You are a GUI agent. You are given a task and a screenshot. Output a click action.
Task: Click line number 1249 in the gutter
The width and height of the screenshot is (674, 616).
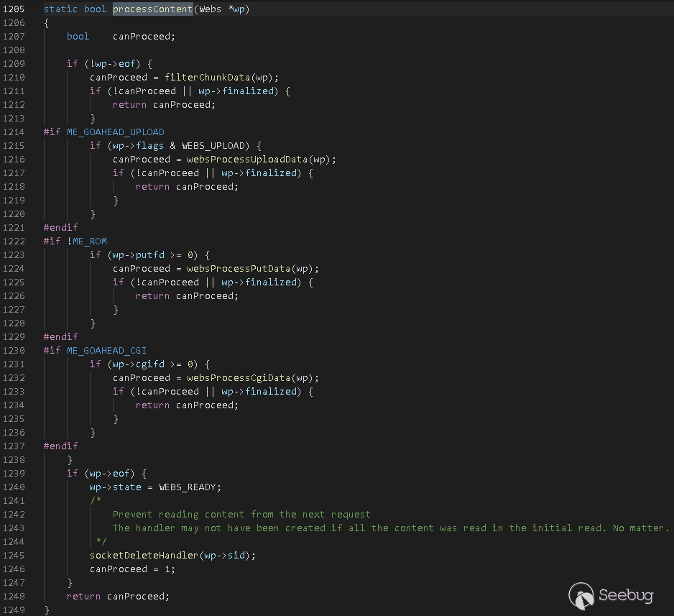pos(14,610)
